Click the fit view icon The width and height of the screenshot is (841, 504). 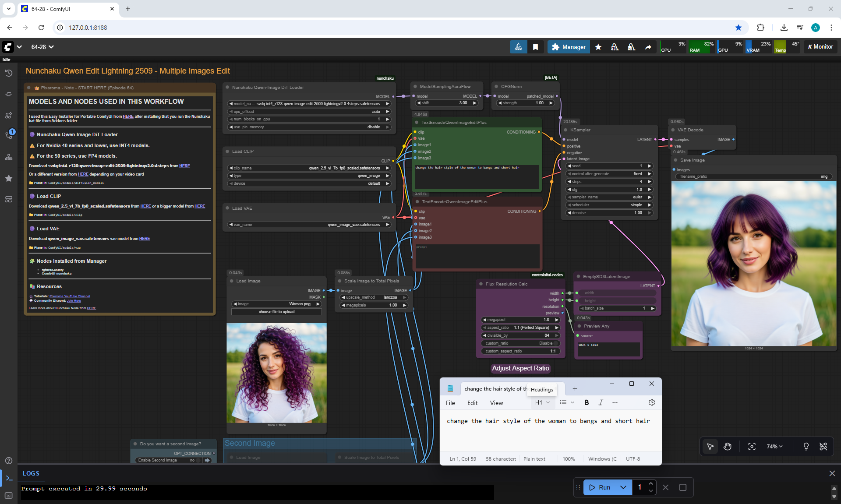coord(752,446)
